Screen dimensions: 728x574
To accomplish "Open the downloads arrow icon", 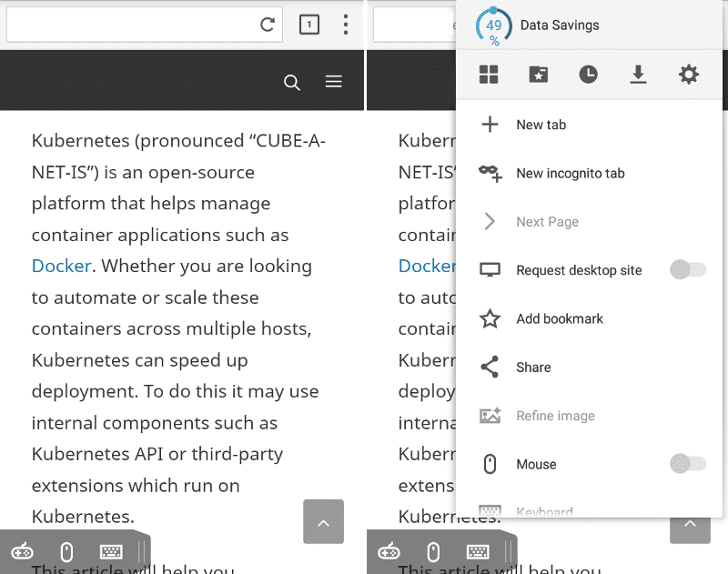I will pyautogui.click(x=639, y=75).
